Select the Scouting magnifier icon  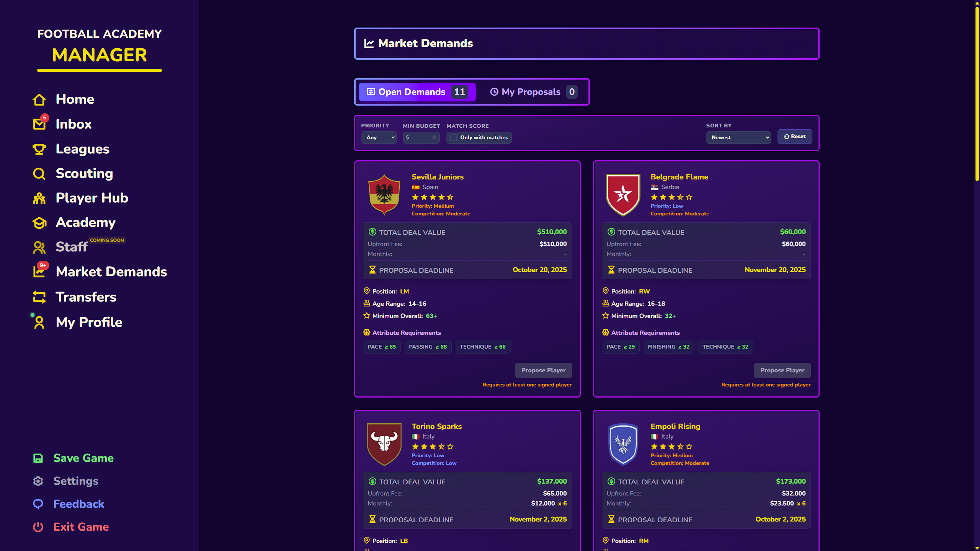point(39,173)
